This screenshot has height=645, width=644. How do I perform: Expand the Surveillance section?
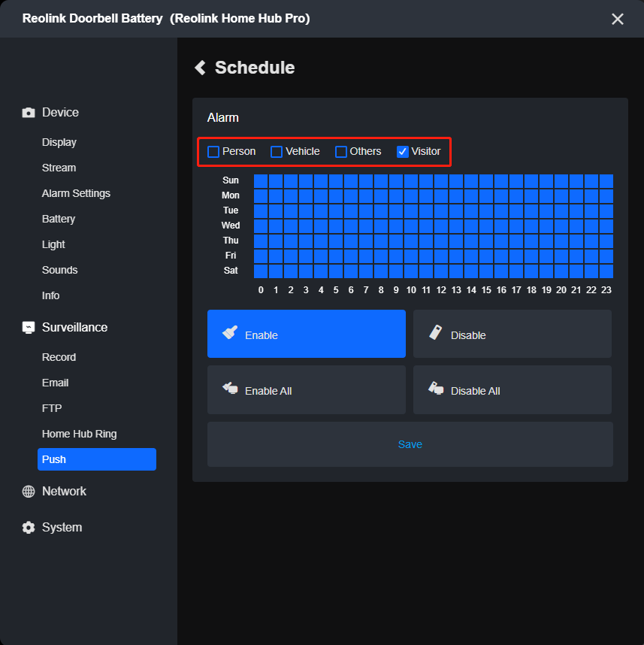[x=75, y=328]
